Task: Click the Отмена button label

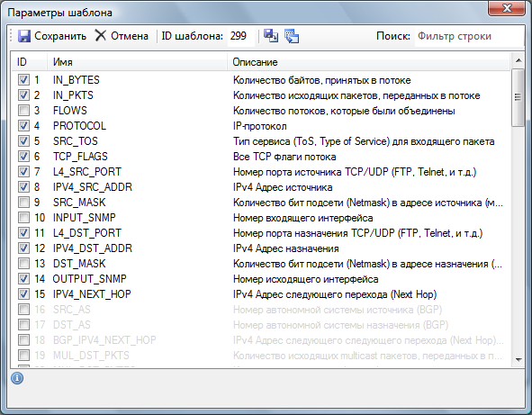Action: pos(130,36)
